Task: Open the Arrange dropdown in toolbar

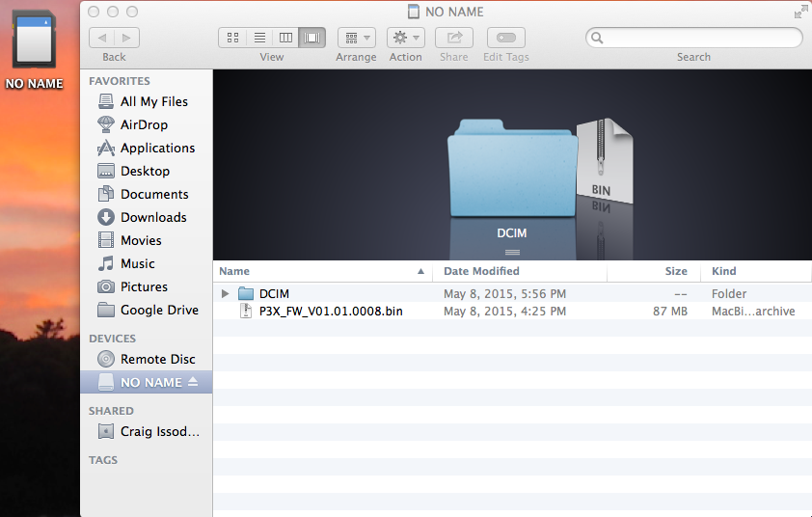Action: pos(357,38)
